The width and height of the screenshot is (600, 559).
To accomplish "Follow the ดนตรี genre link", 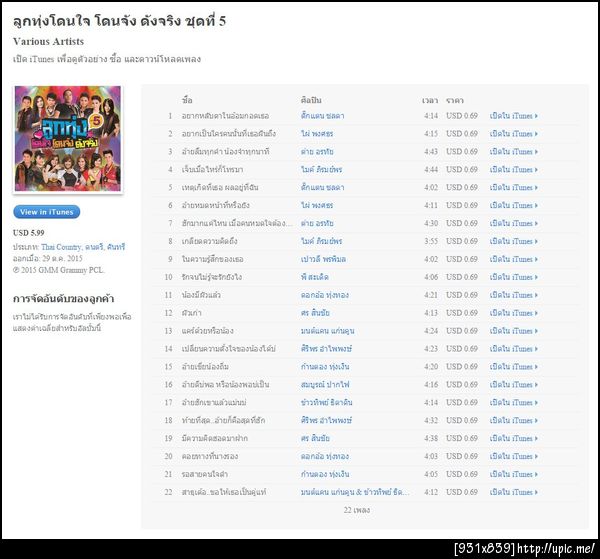I will [94, 247].
